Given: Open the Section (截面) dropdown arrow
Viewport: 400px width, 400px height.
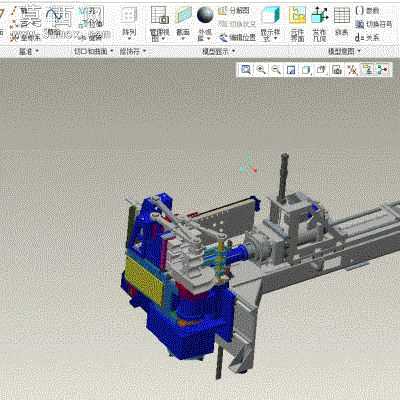Looking at the screenshot, I should click(183, 39).
